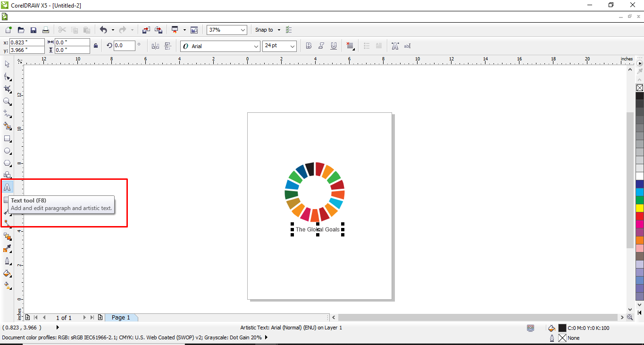Viewport: 644px width, 345px height.
Task: Toggle Underline formatting
Action: pyautogui.click(x=334, y=46)
